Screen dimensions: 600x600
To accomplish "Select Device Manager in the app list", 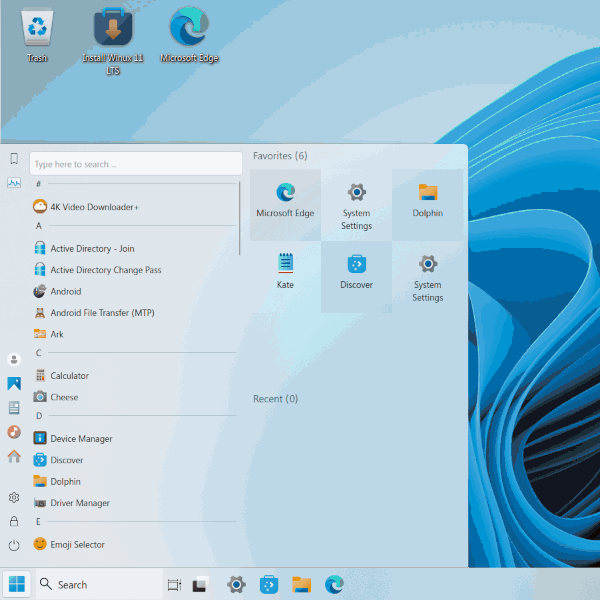I will 81,439.
